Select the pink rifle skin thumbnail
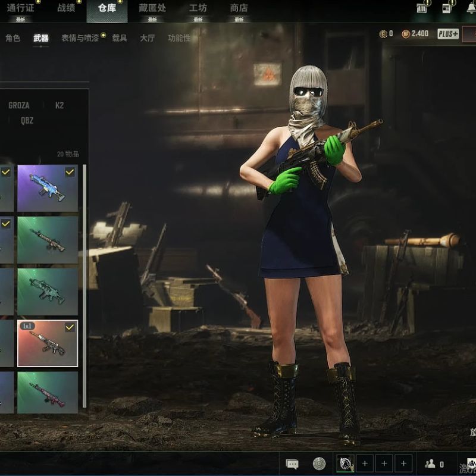Screen dimensions: 476x476 click(x=48, y=392)
